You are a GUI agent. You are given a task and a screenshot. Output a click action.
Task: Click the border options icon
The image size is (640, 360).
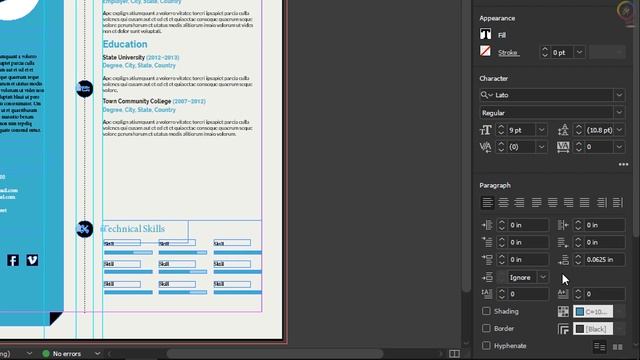point(563,329)
